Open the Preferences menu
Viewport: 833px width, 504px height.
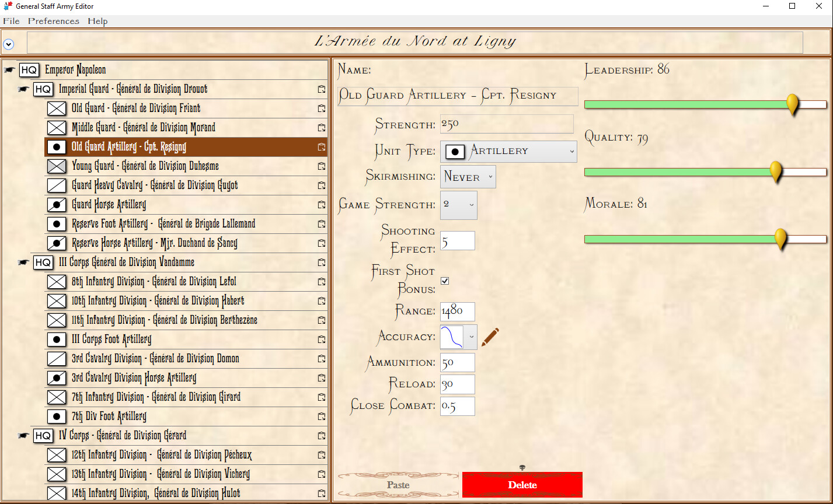(x=53, y=21)
